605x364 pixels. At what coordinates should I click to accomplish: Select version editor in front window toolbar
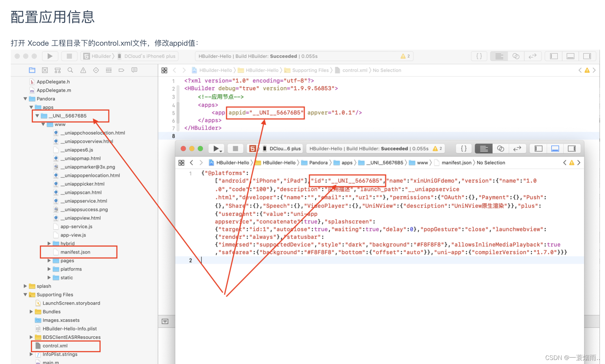pos(517,148)
